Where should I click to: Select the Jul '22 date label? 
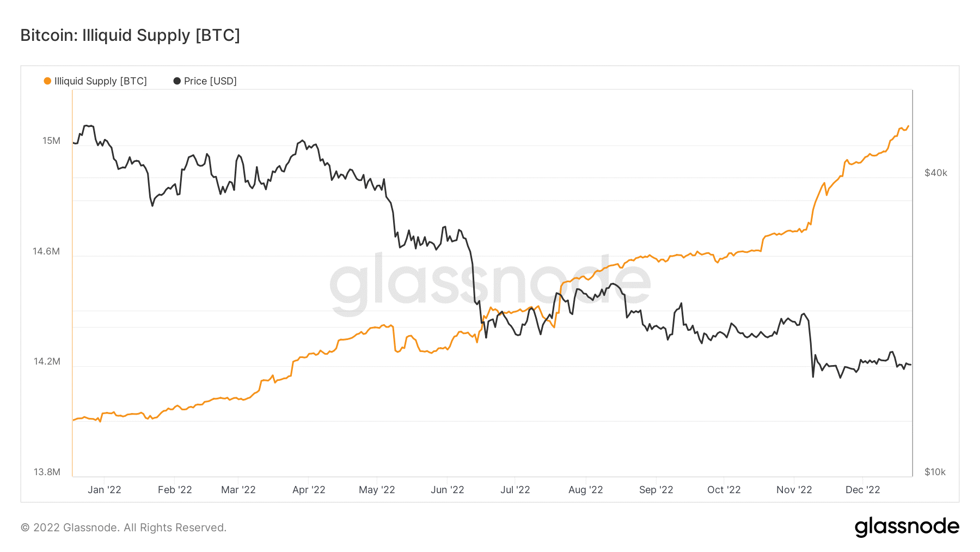515,490
